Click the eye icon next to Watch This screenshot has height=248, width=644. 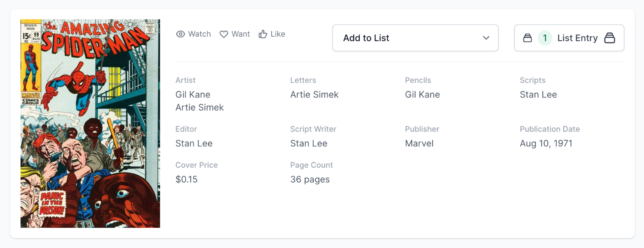tap(181, 34)
